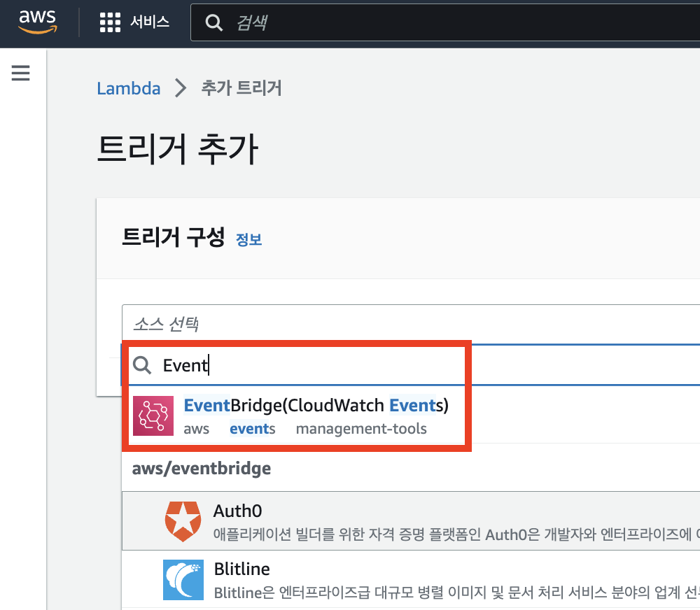
Task: Click the management-tools tag text
Action: tap(361, 429)
